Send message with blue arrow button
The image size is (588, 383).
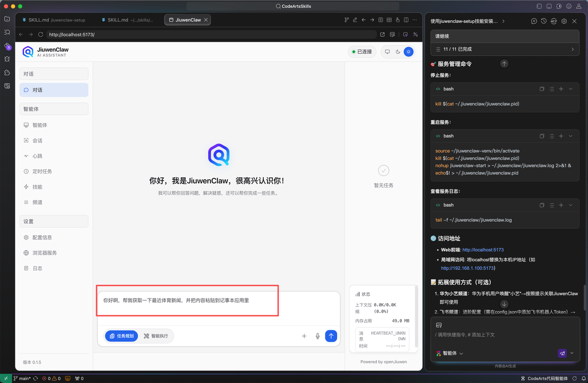(x=331, y=336)
